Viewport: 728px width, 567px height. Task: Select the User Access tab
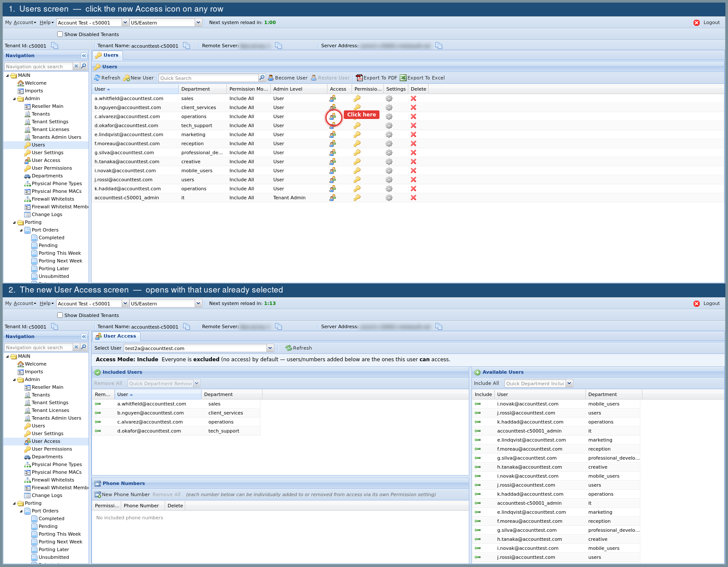coord(116,336)
